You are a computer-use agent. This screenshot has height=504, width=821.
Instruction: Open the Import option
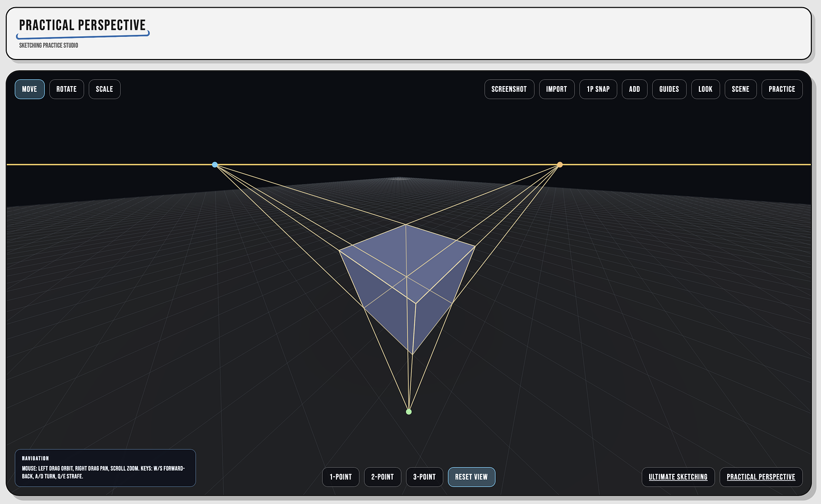click(x=557, y=89)
